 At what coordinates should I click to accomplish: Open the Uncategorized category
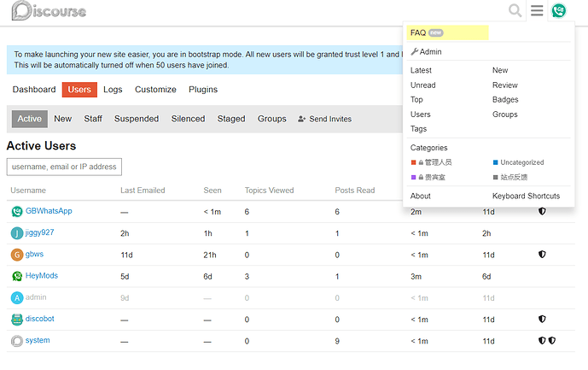click(x=518, y=162)
